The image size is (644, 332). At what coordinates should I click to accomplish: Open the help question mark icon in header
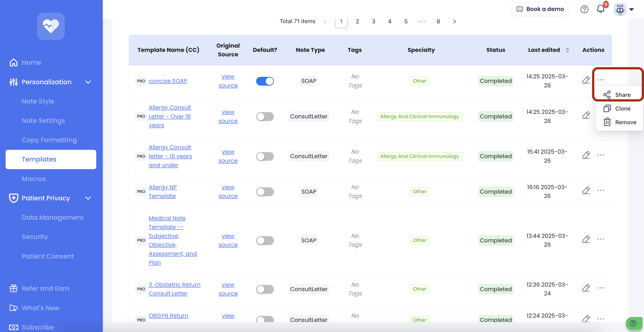click(x=584, y=9)
